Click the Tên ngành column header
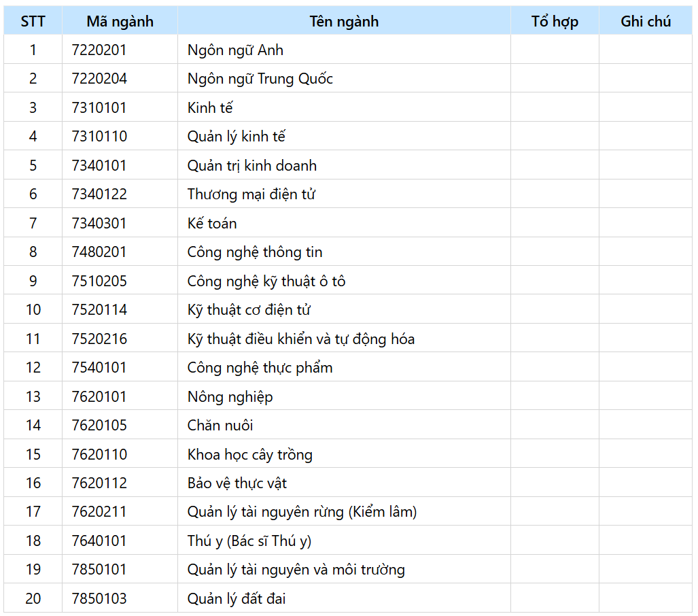 click(344, 21)
